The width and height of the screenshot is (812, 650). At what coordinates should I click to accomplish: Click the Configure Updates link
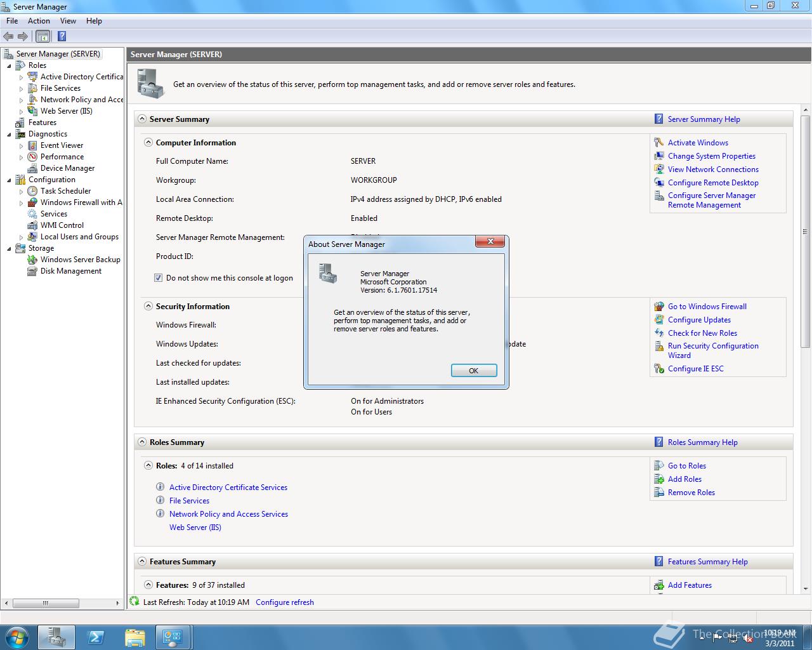pos(699,320)
